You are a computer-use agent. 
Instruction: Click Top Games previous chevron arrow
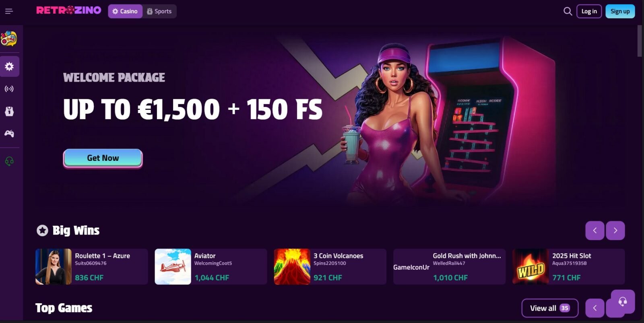[595, 308]
